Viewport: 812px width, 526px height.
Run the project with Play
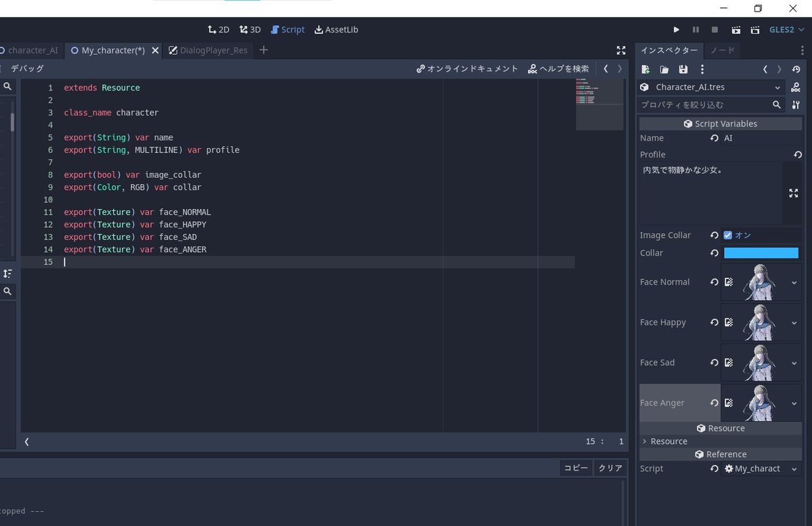[x=676, y=30]
